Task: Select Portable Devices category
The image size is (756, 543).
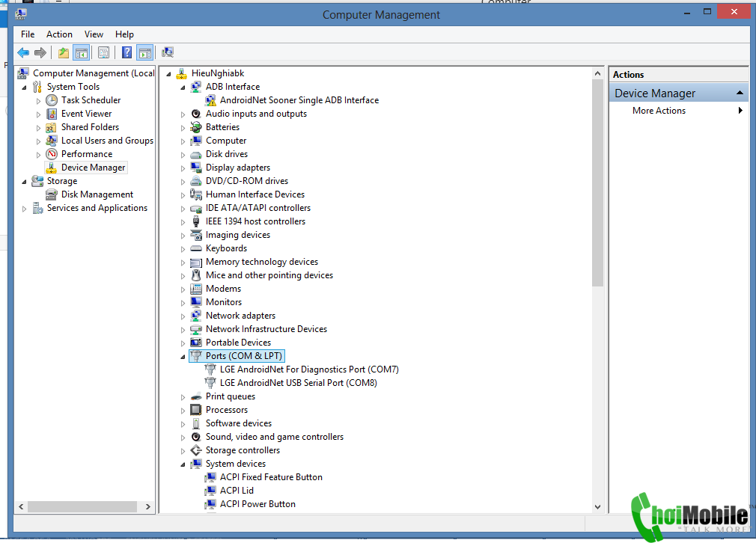Action: (238, 343)
